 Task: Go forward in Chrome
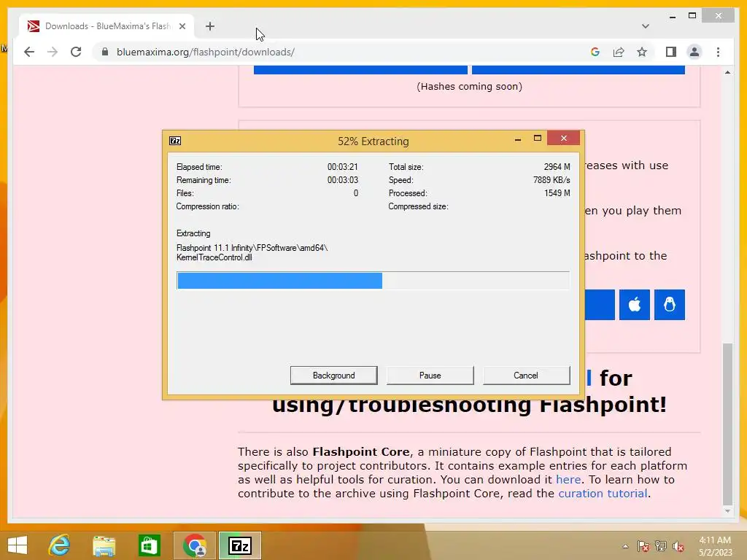click(x=53, y=52)
